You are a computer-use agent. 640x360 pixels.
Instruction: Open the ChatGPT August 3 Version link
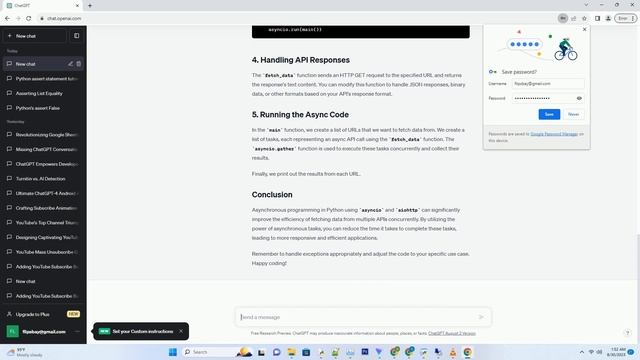click(452, 333)
